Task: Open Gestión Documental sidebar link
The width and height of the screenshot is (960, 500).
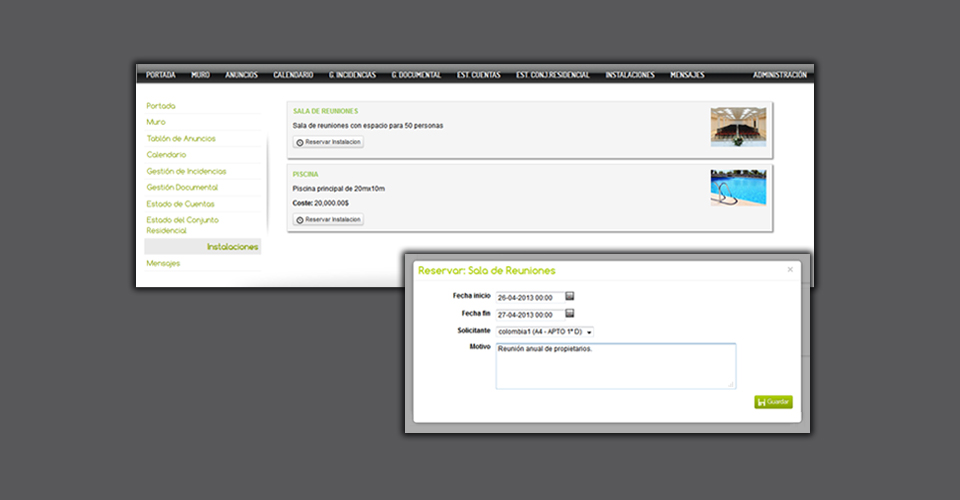Action: [182, 187]
